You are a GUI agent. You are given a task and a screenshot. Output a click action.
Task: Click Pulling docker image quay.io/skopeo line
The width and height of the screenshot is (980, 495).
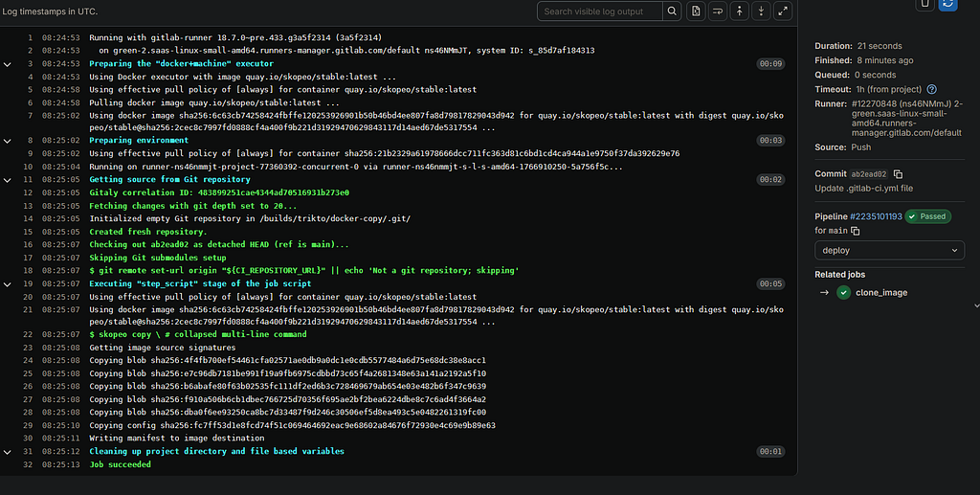pos(214,102)
